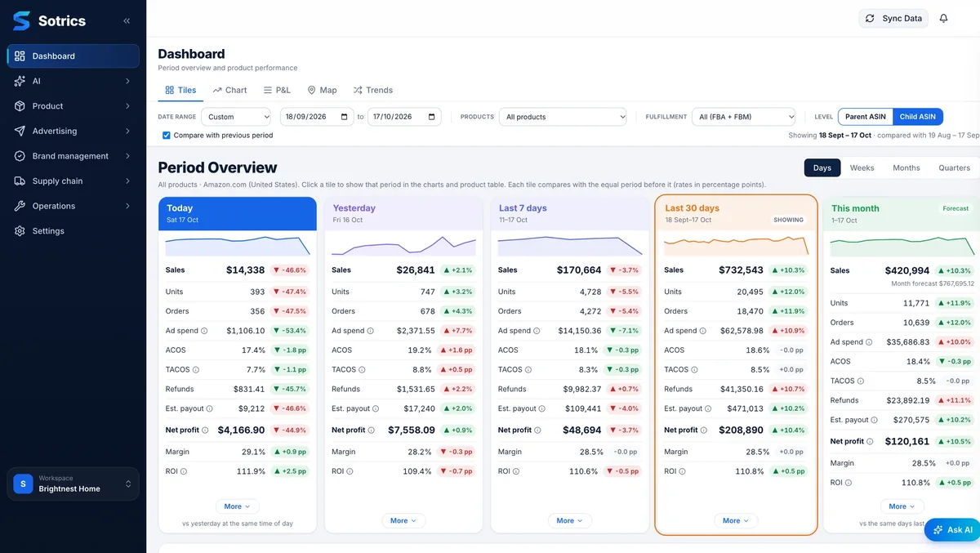Image resolution: width=980 pixels, height=553 pixels.
Task: Click the start date field 18/09/2026
Action: (x=317, y=117)
